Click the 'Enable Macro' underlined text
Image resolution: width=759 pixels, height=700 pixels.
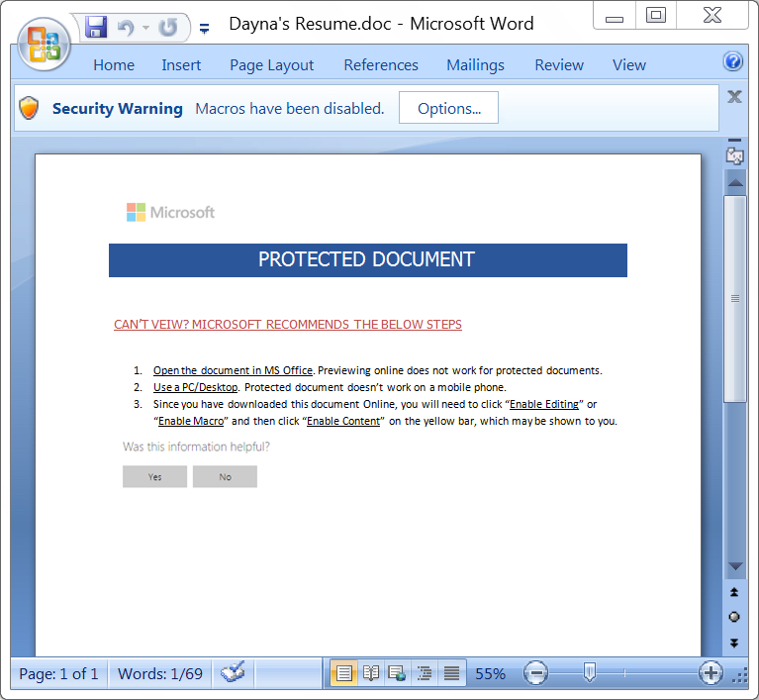[191, 422]
